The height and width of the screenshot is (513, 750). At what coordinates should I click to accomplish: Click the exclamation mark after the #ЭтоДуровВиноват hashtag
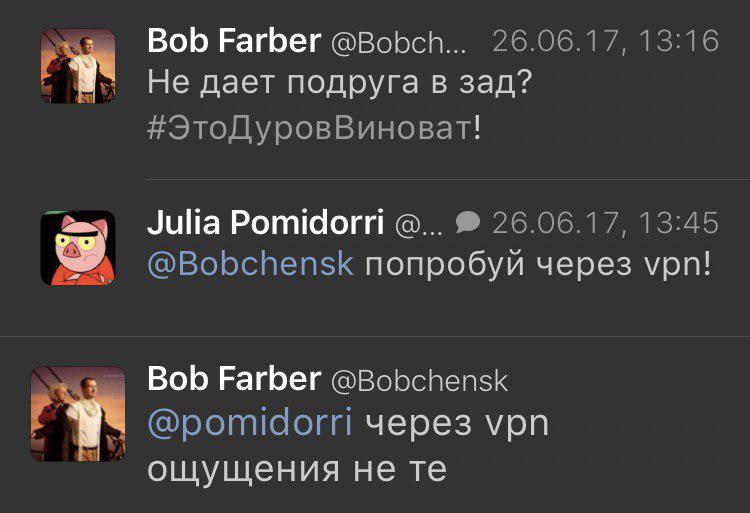point(478,127)
